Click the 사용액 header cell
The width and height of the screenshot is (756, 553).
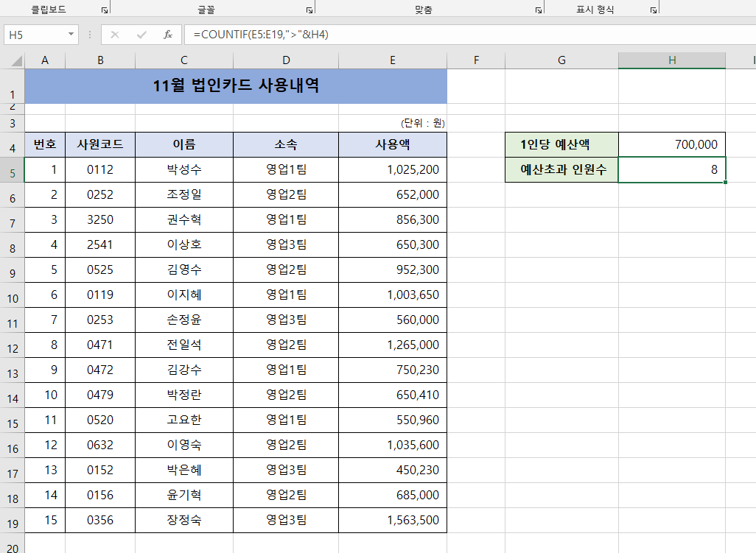393,144
